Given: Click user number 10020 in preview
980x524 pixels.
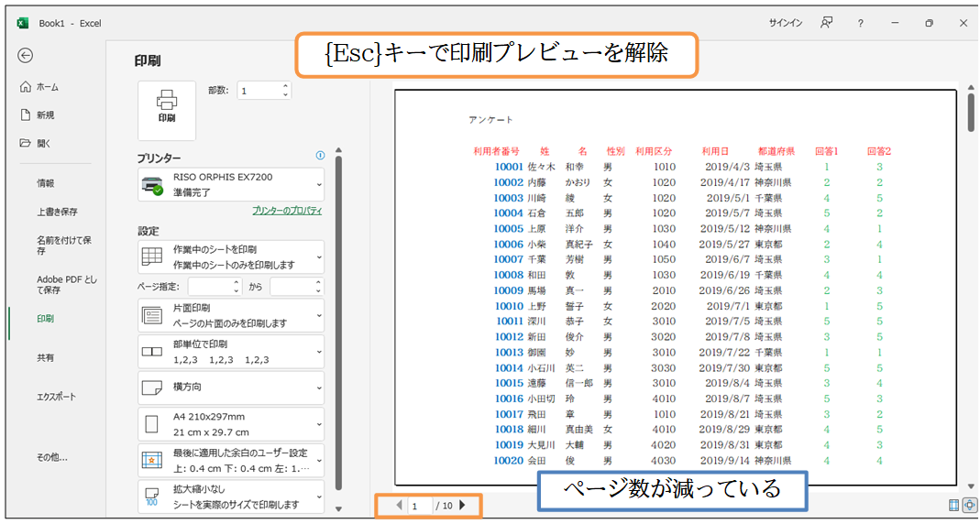Looking at the screenshot, I should 508,461.
